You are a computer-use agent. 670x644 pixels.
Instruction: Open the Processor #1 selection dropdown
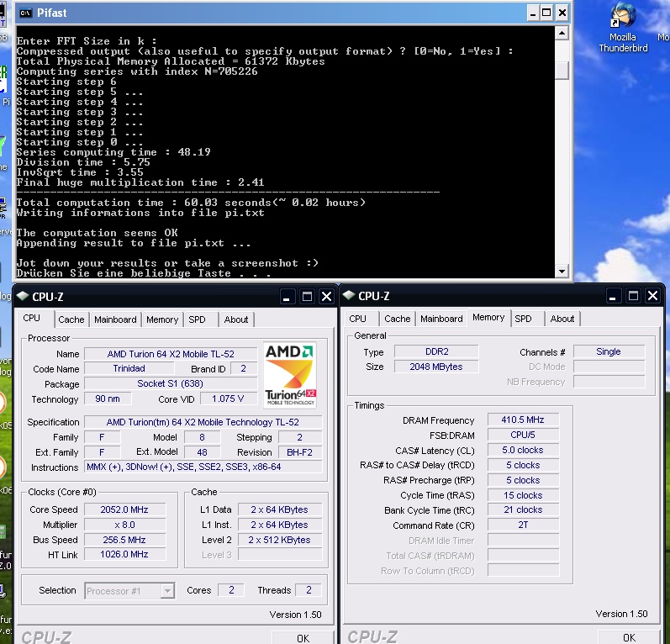click(167, 591)
